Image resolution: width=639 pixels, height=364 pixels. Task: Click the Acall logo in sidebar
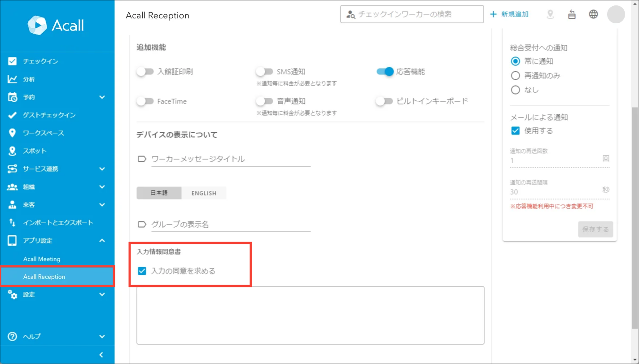tap(56, 25)
